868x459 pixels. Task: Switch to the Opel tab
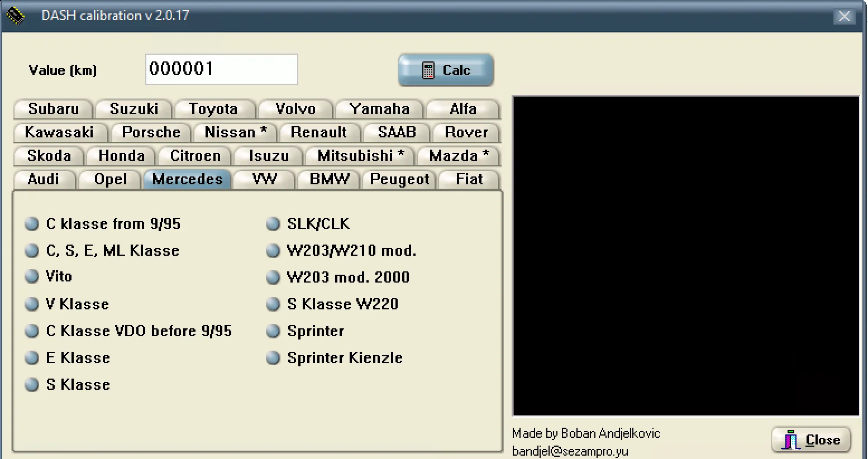pos(111,179)
